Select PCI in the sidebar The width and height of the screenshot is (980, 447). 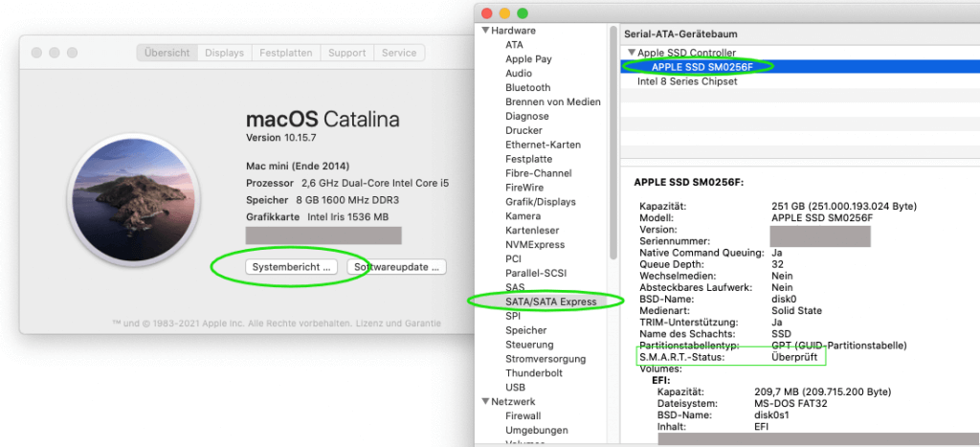(513, 258)
